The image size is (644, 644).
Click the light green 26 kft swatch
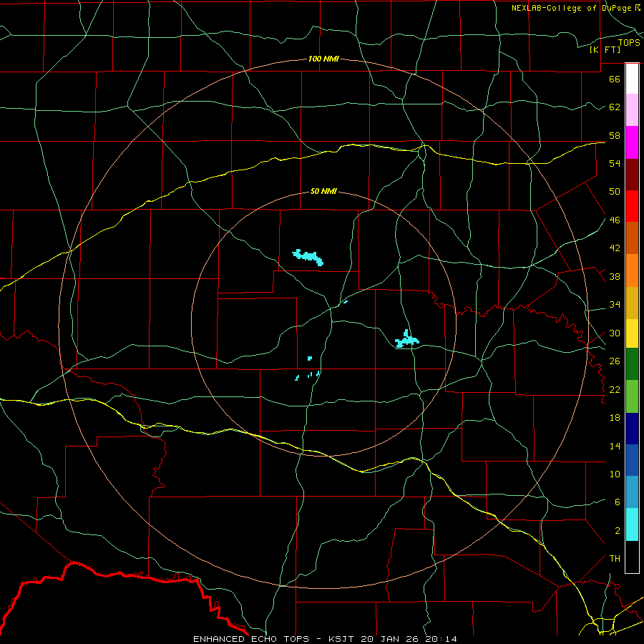[x=632, y=396]
